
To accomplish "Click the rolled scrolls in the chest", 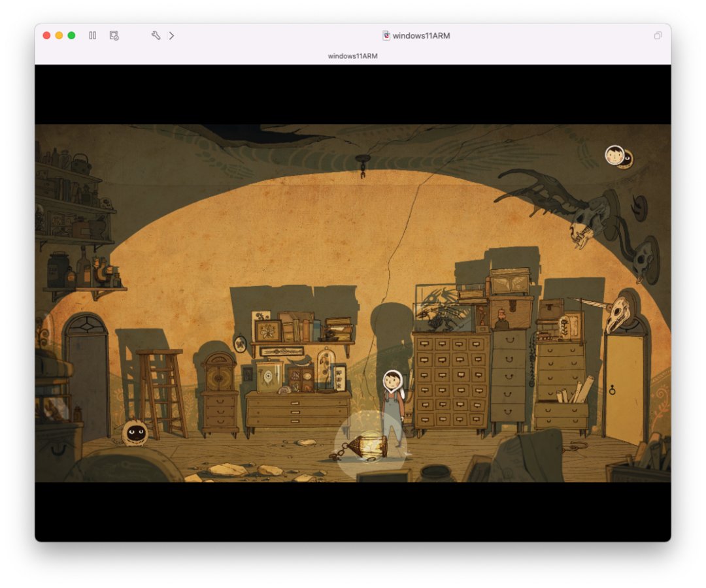I will [576, 391].
